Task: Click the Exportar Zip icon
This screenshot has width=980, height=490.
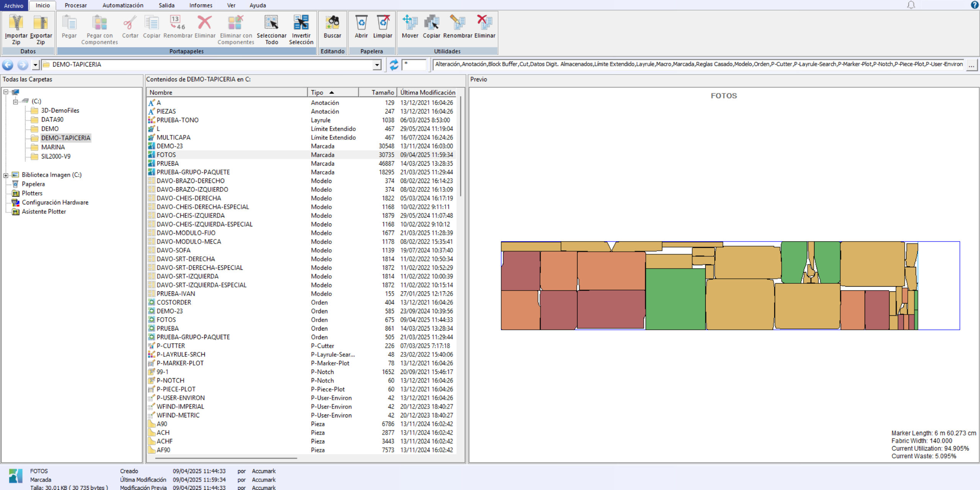Action: 41,23
